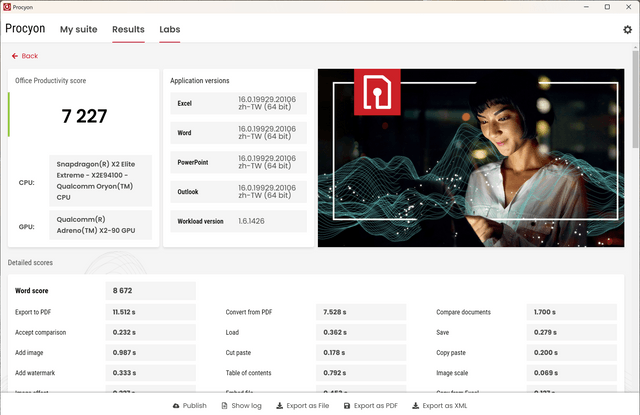Viewport: 640px width, 415px height.
Task: Click the Table of contents label
Action: click(x=248, y=373)
